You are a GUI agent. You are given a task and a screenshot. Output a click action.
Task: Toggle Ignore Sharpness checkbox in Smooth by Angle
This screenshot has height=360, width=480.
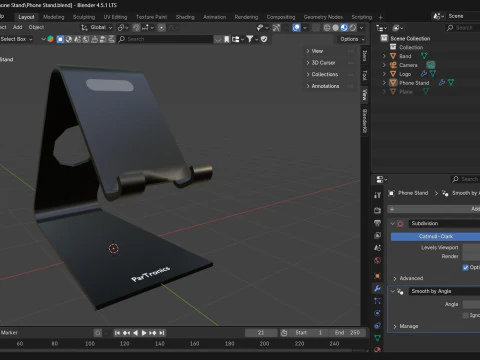pyautogui.click(x=466, y=315)
